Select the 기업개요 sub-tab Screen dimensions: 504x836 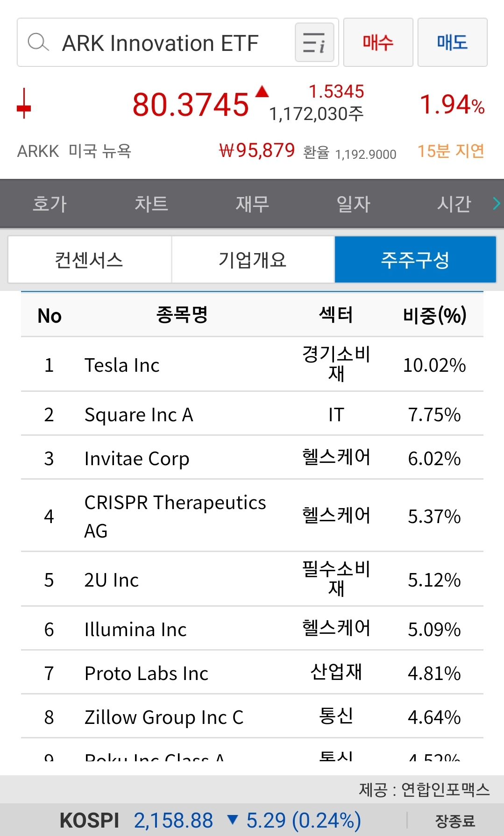click(x=253, y=260)
